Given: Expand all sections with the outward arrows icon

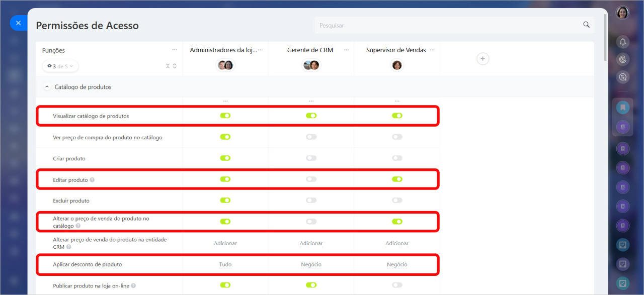Looking at the screenshot, I should pos(175,66).
